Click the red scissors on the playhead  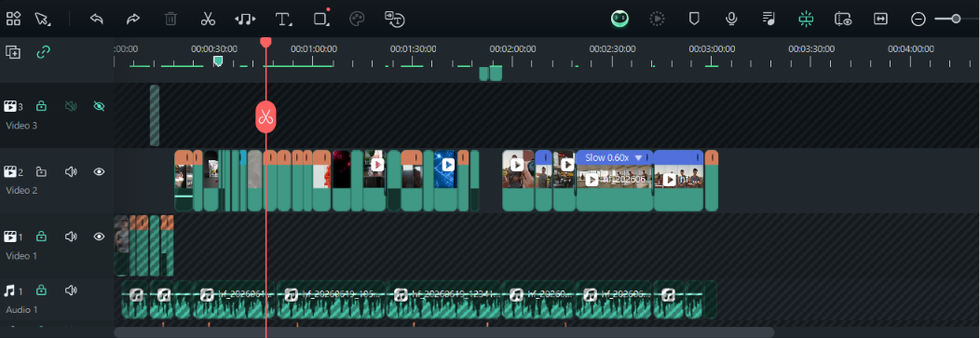click(265, 116)
